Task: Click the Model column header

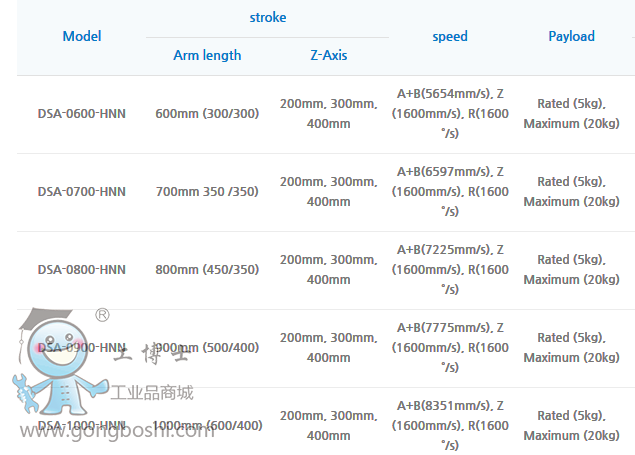Action: coord(82,37)
